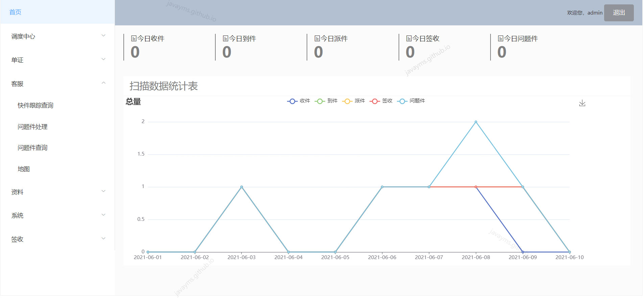Click the 今日收件 card icon
This screenshot has height=298, width=644.
pyautogui.click(x=134, y=39)
